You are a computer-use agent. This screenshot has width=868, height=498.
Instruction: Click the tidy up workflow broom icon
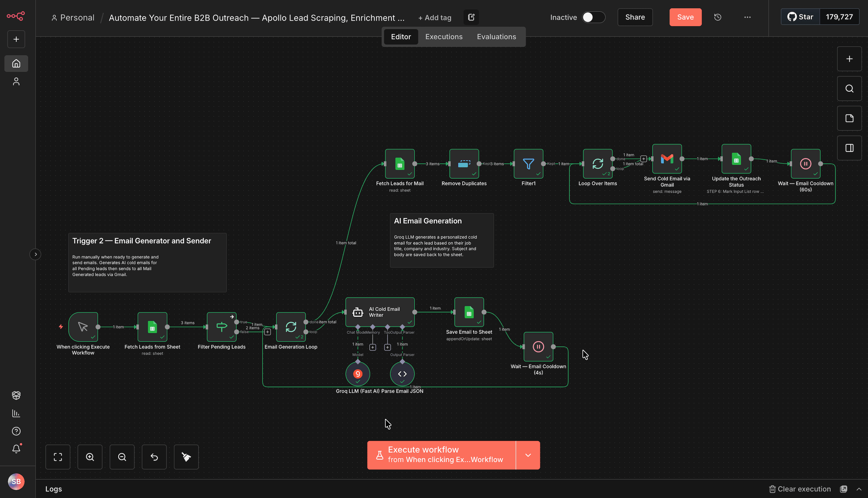186,457
